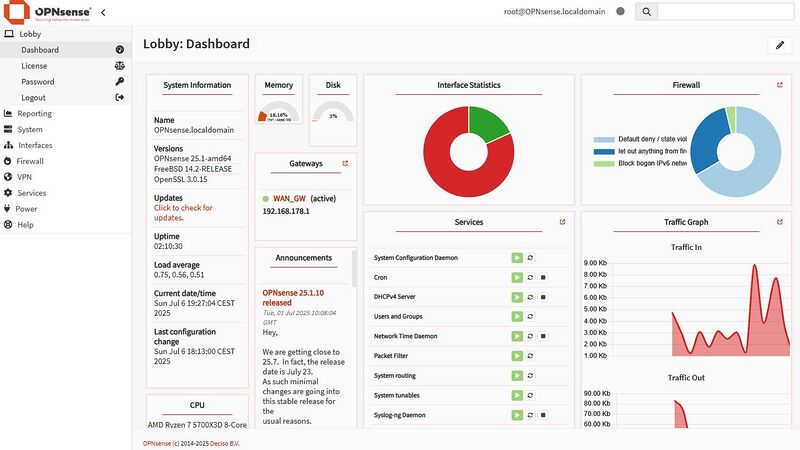Restart the Network Time Daemon
The width and height of the screenshot is (800, 450).
[x=530, y=336]
